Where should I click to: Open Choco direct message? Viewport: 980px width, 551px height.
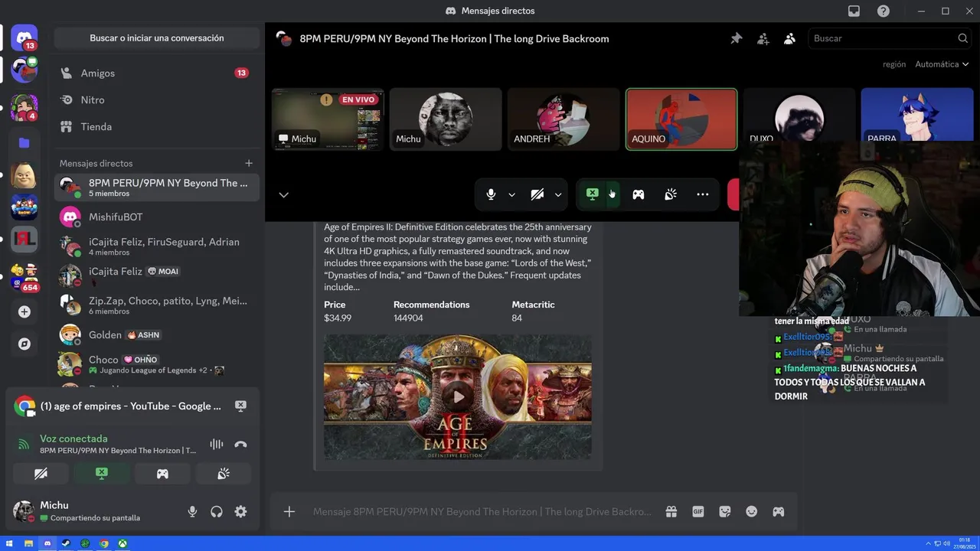coord(157,364)
